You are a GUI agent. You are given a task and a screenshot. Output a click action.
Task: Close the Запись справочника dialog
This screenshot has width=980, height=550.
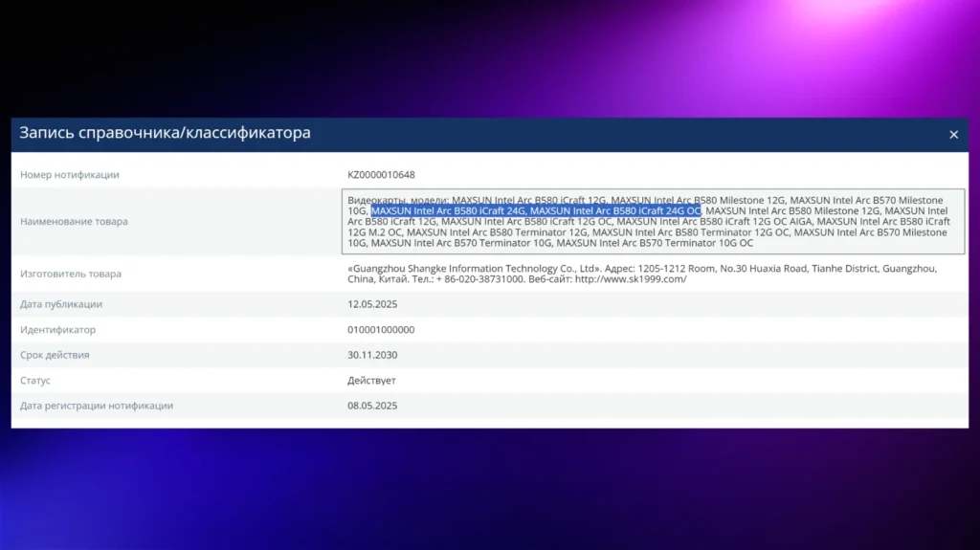(953, 134)
